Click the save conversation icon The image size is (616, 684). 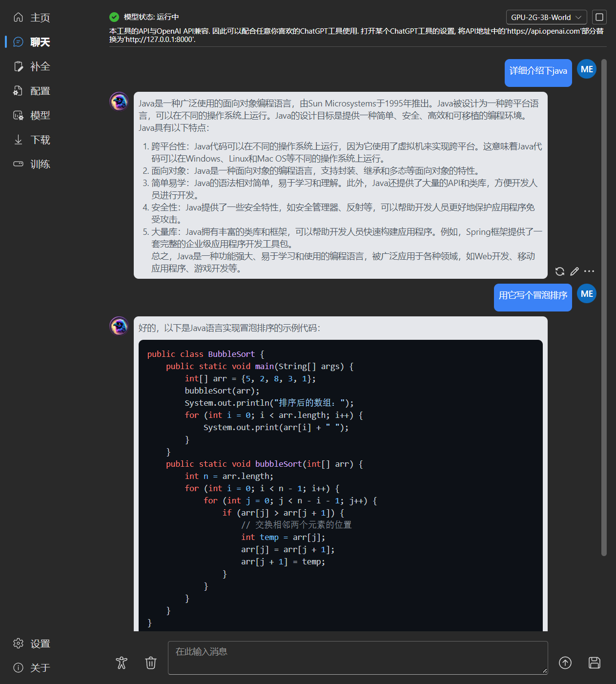coord(594,663)
